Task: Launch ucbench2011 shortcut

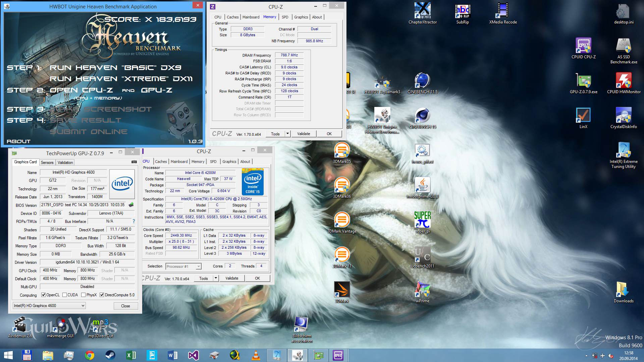Action: click(422, 257)
